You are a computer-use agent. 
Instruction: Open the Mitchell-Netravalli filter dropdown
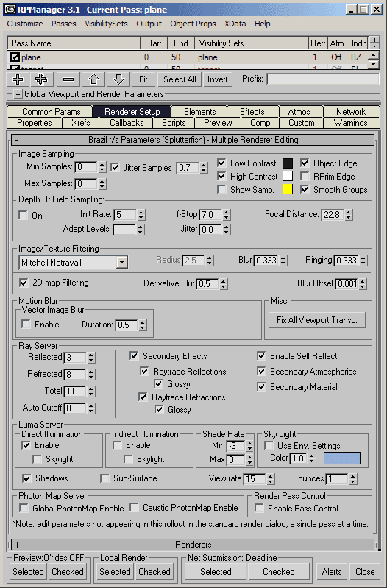122,263
